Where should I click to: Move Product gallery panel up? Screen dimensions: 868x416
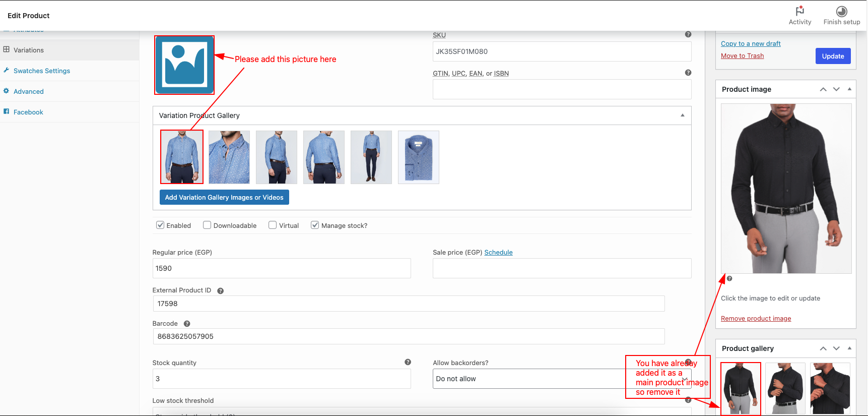(x=823, y=348)
